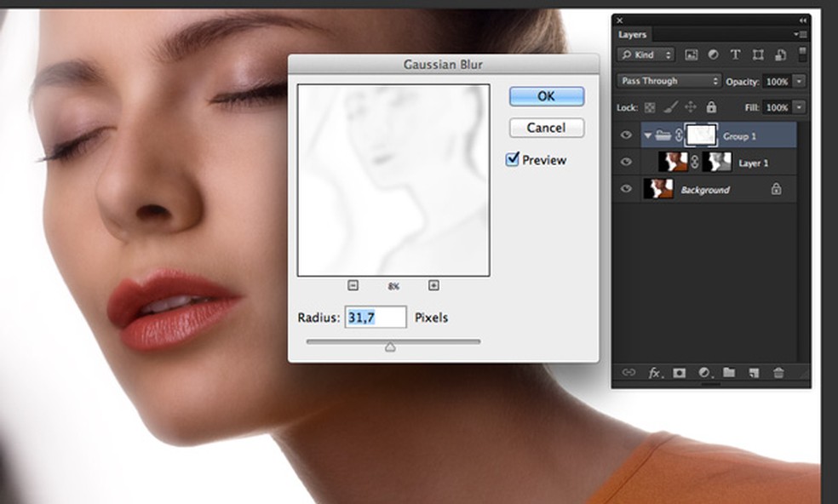Image resolution: width=838 pixels, height=504 pixels.
Task: Delete layer using the trash icon
Action: click(778, 373)
